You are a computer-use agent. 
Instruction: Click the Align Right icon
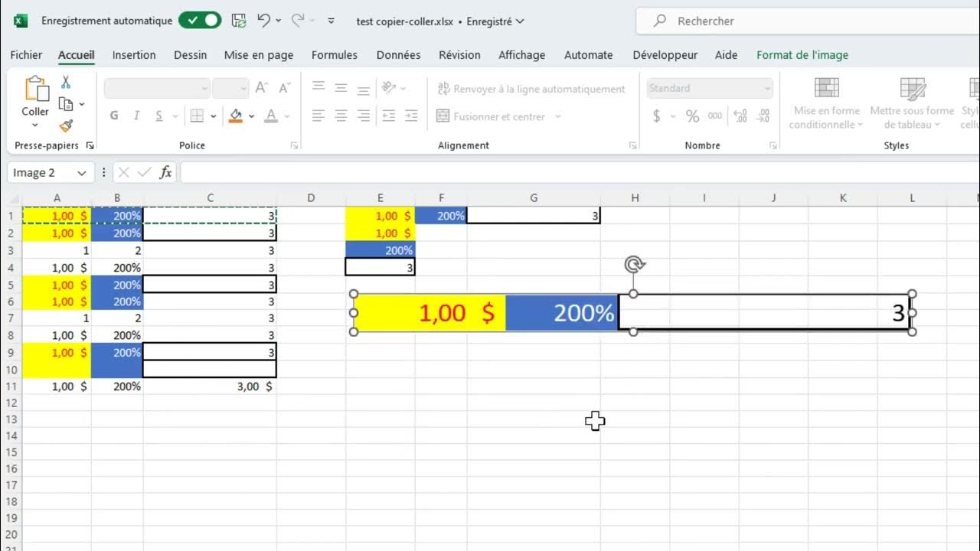click(x=364, y=116)
